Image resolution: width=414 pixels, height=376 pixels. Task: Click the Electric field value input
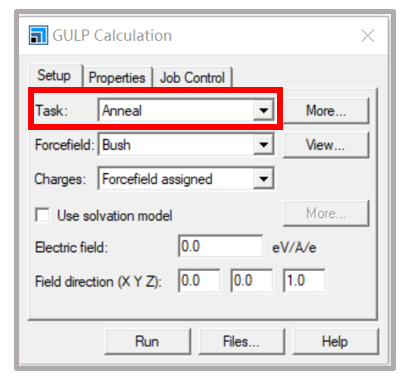pyautogui.click(x=220, y=247)
